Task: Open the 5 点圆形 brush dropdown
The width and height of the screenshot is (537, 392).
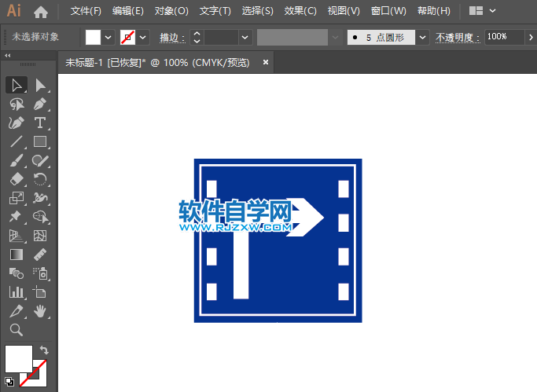Action: pyautogui.click(x=423, y=37)
